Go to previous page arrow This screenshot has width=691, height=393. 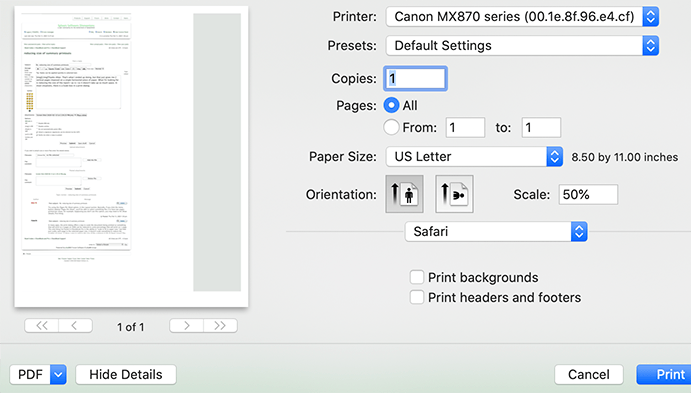tap(75, 326)
